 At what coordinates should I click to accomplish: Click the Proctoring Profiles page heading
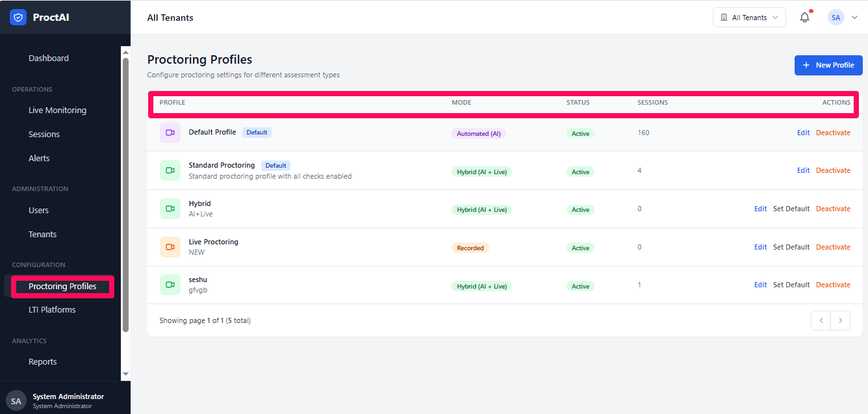(199, 60)
